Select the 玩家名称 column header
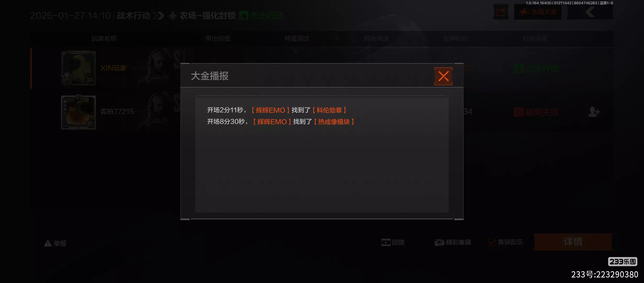Image resolution: width=644 pixels, height=283 pixels. pos(104,39)
